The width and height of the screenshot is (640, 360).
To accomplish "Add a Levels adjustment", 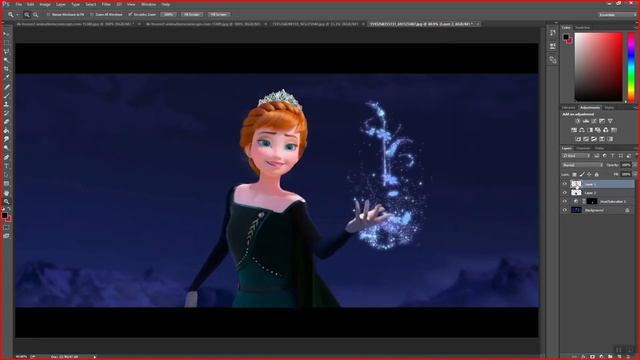I will pos(586,121).
